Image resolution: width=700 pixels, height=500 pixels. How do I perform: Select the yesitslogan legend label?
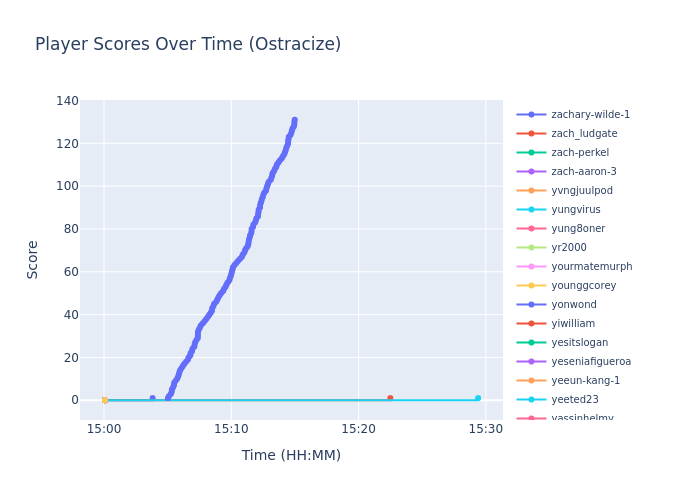click(579, 343)
